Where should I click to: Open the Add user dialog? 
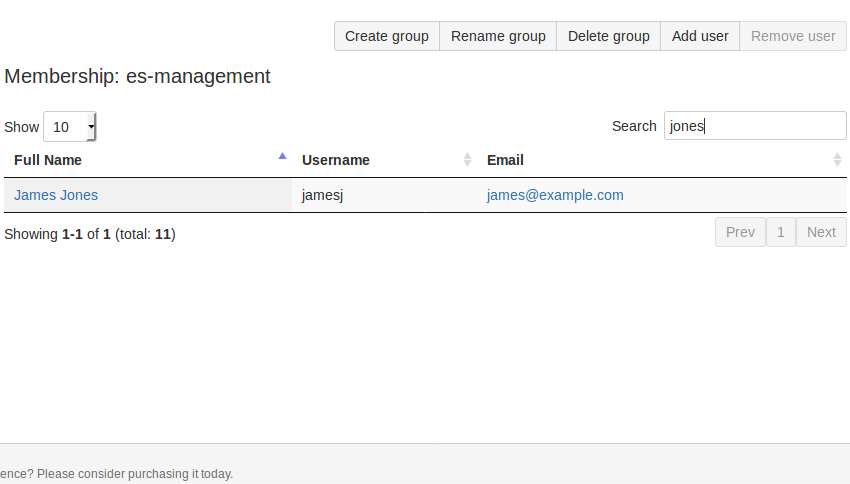pos(699,36)
